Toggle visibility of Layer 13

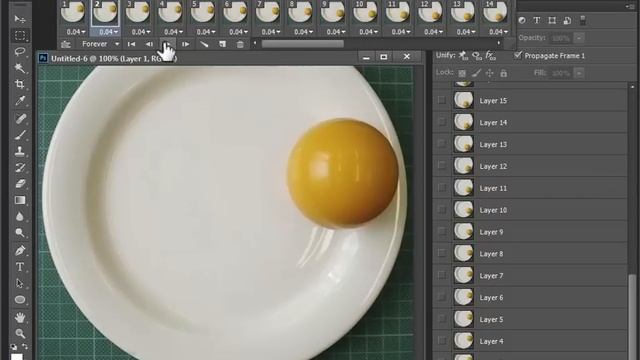[x=442, y=144]
